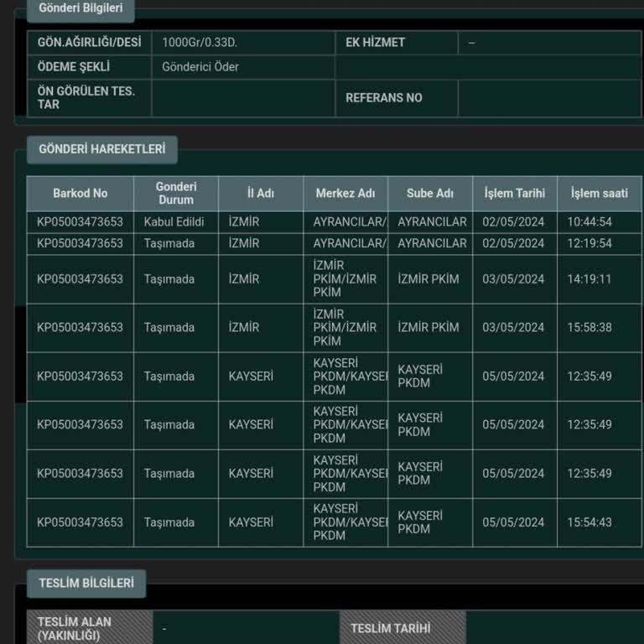The height and width of the screenshot is (644, 644).
Task: Select the Kabul Edildi status cell
Action: point(174,222)
